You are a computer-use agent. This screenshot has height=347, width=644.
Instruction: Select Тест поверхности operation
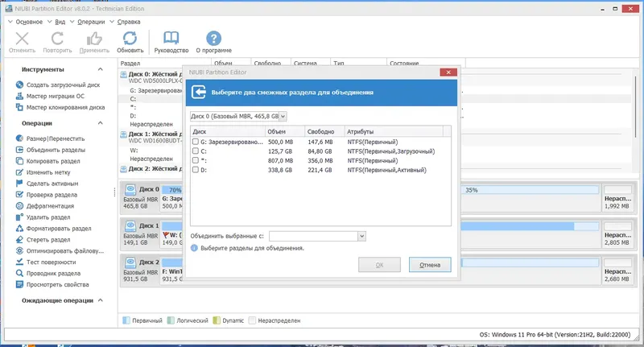click(51, 262)
